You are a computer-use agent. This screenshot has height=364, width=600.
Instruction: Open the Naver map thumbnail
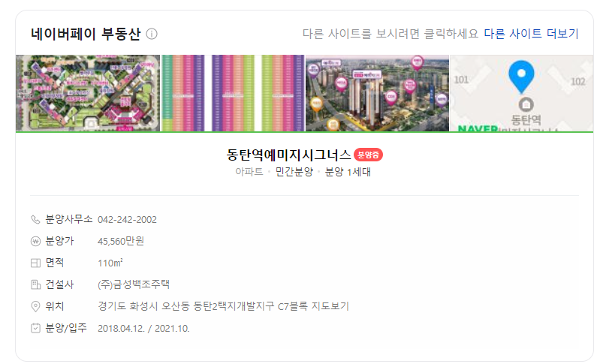pyautogui.click(x=522, y=93)
